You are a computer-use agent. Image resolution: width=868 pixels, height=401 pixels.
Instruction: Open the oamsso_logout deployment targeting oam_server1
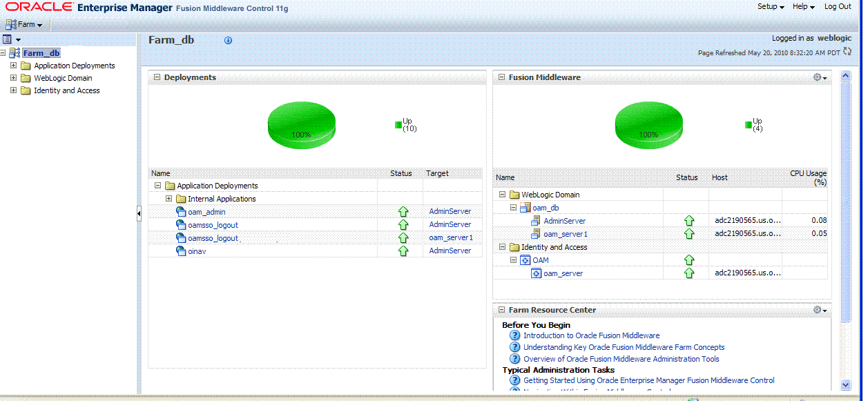click(213, 238)
